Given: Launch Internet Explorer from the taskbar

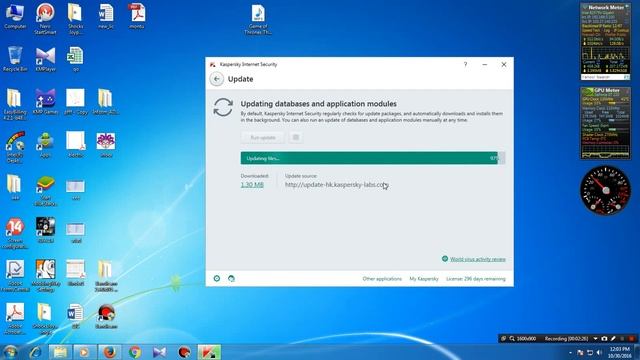Looking at the screenshot, I should point(36,352).
